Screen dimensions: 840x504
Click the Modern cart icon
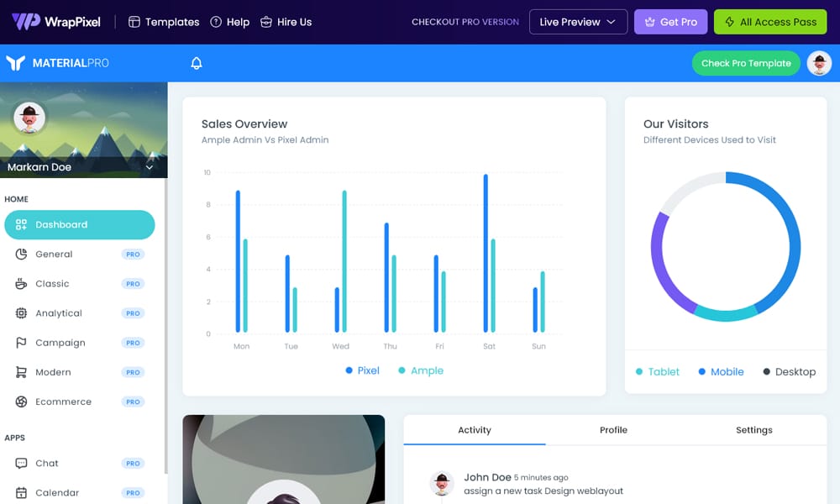[x=21, y=372]
